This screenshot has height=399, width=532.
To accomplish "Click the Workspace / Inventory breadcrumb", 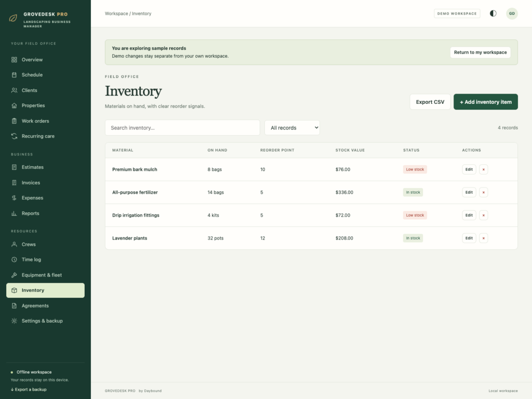I will [128, 14].
